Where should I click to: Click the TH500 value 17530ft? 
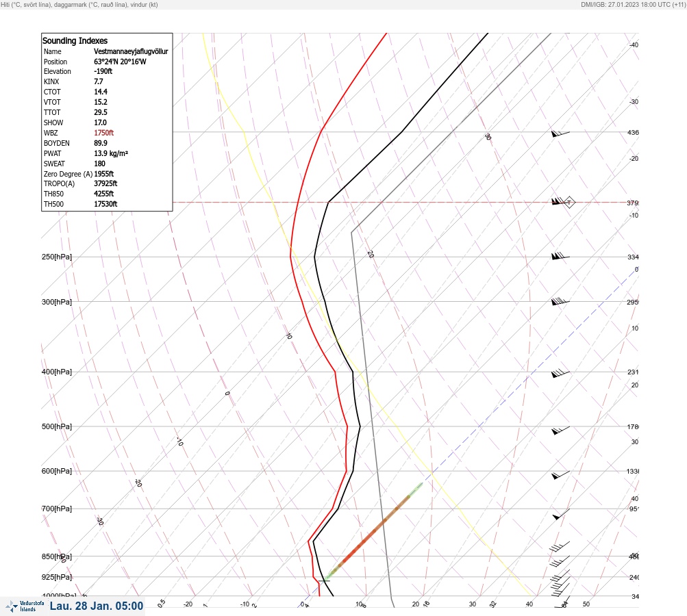(105, 204)
